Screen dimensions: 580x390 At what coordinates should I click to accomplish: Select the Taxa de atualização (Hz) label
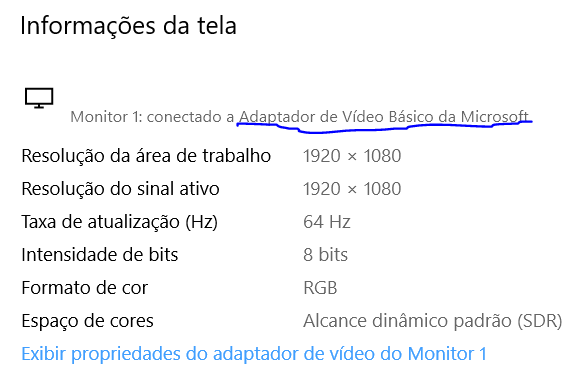119,222
